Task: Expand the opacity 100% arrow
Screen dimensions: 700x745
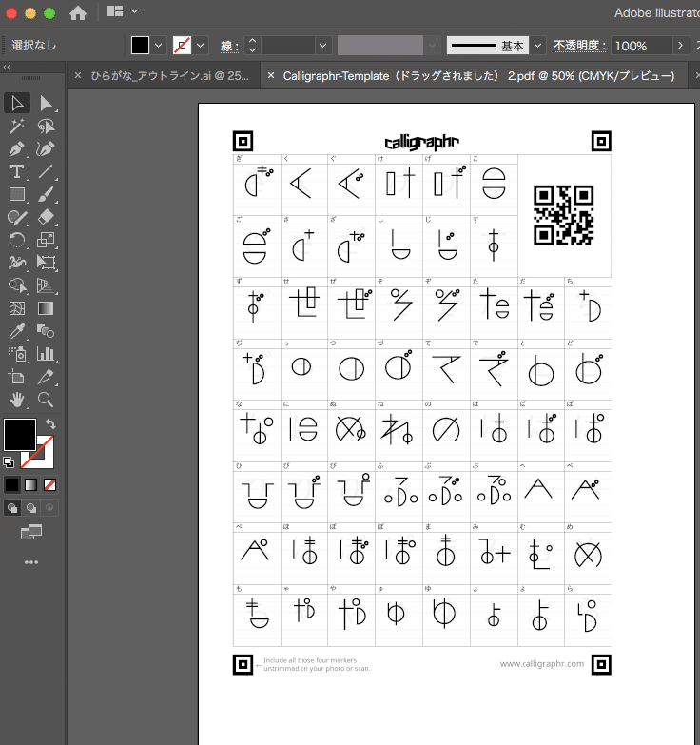Action: coord(681,46)
